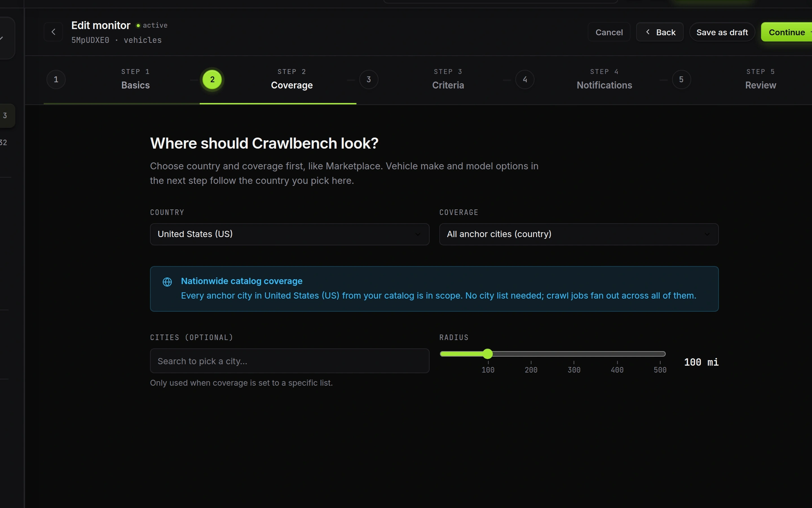Click helper text about specific list coverage
This screenshot has width=812, height=508.
[x=241, y=383]
